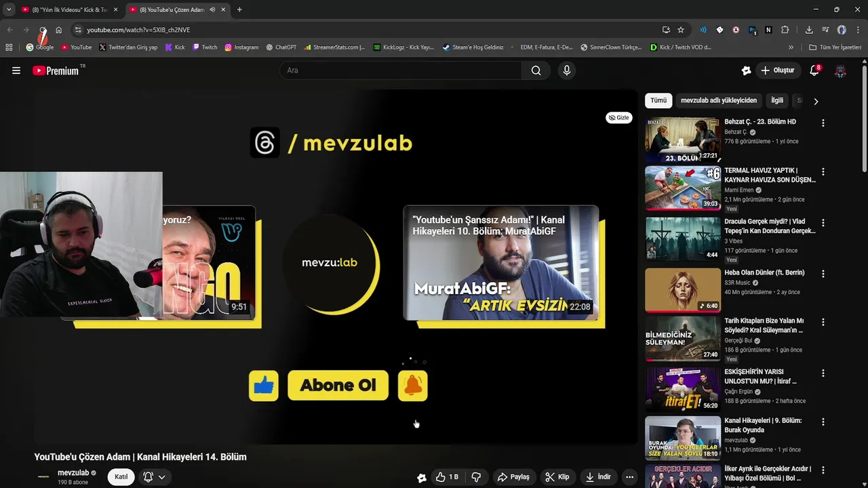
Task: Open Dracula Gerçek miydi video thumbnail
Action: pos(683,239)
